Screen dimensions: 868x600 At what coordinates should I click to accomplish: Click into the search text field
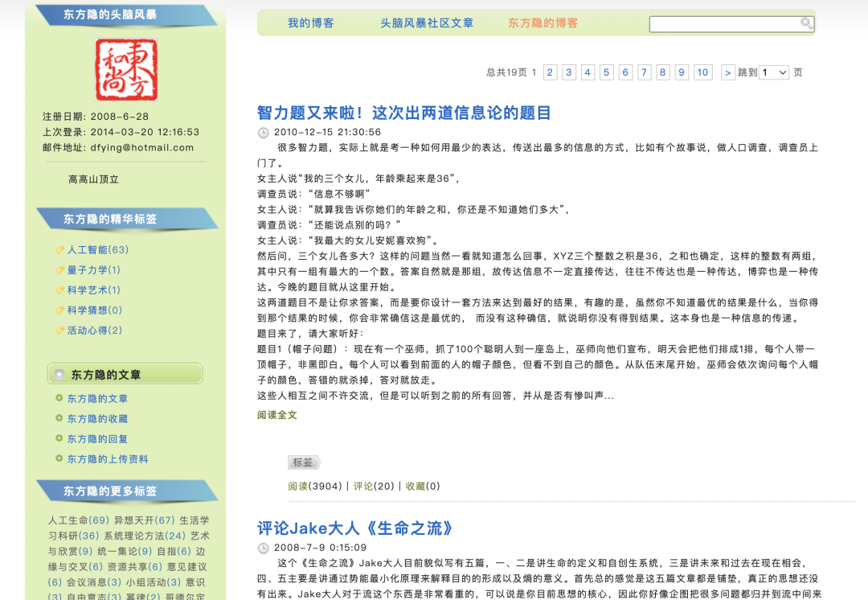click(724, 24)
